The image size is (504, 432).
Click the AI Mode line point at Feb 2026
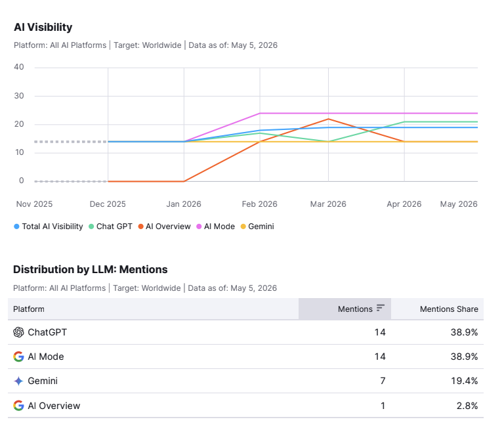[260, 113]
